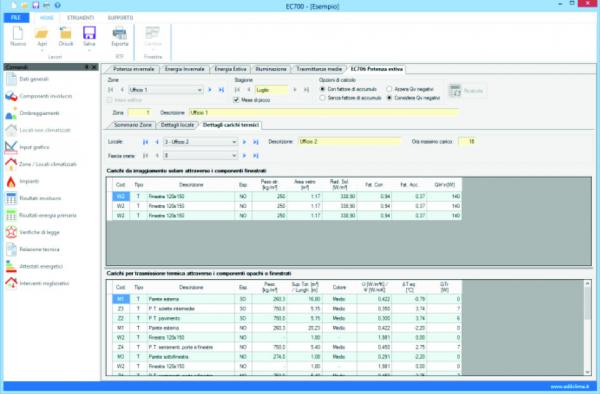This screenshot has height=394, width=600.
Task: Switch to Energia invernale tab
Action: 184,69
